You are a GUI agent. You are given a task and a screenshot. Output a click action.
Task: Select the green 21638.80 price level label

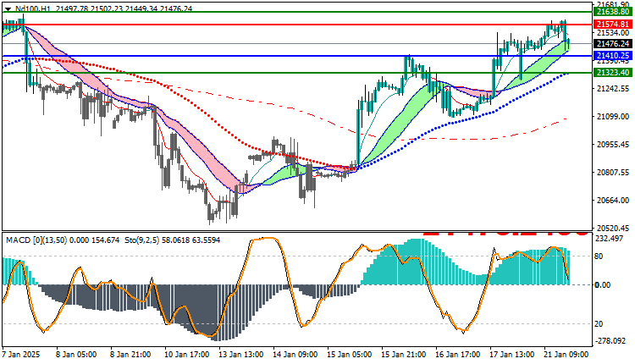[613, 12]
